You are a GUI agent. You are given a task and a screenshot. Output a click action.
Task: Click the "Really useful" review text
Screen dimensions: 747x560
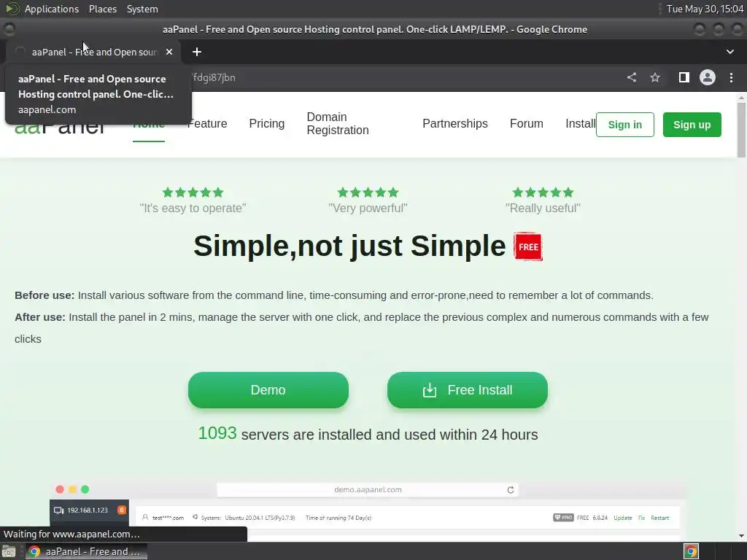tap(543, 208)
